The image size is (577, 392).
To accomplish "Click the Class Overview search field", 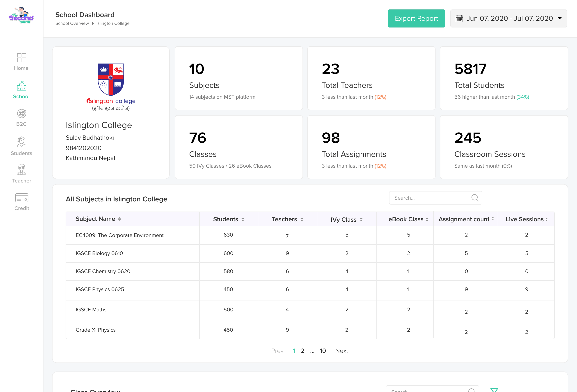I will tap(432, 389).
